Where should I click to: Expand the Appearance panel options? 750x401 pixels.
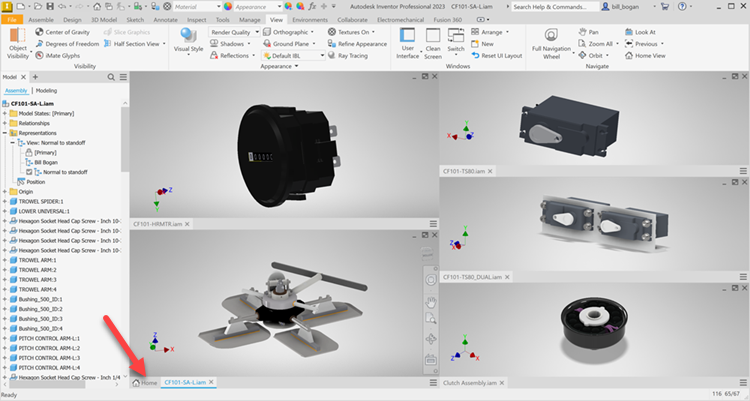[279, 66]
